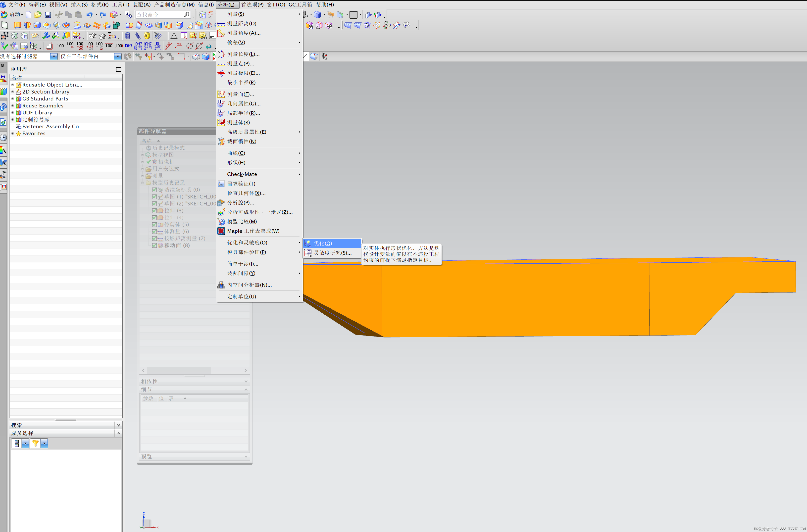Uncheck the 拉伸 (4) feature checkbox
The image size is (807, 532).
tap(154, 217)
